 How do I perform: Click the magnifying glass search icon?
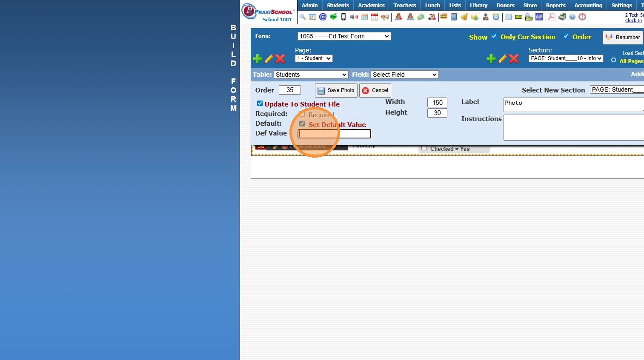[x=302, y=17]
